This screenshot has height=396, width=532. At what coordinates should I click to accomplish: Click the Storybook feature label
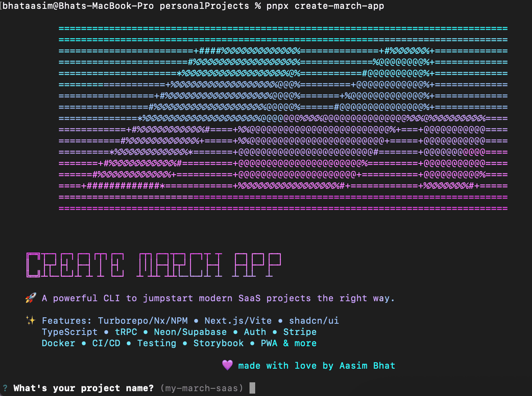(218, 343)
